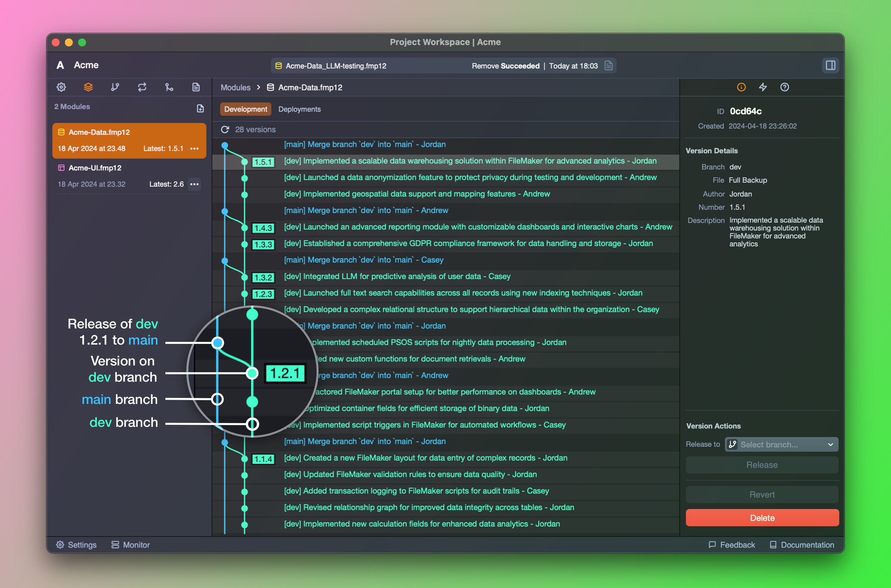Open Acme-Data.fmp12 module options menu

(194, 148)
